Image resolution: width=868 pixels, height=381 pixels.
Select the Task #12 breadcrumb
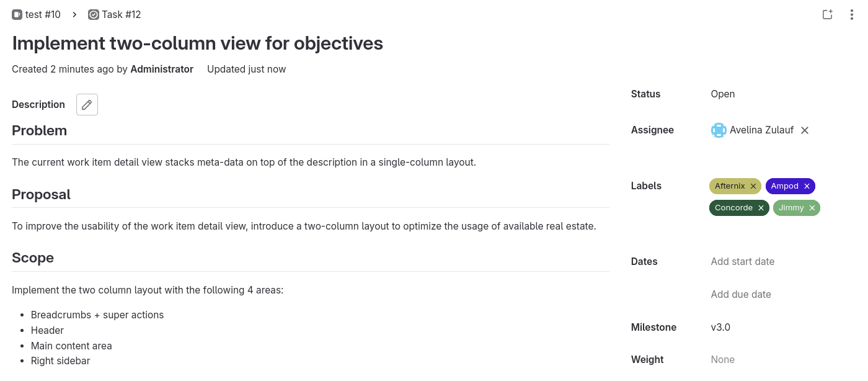[122, 14]
